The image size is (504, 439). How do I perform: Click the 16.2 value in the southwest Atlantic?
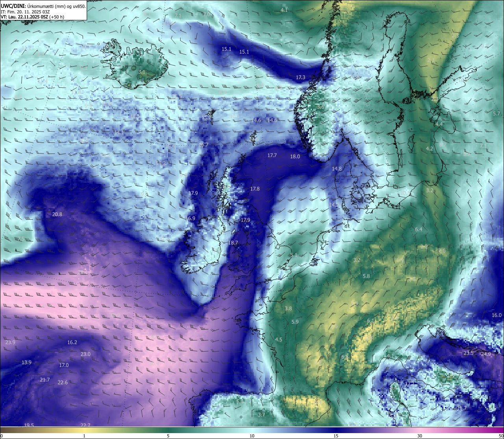[72, 342]
